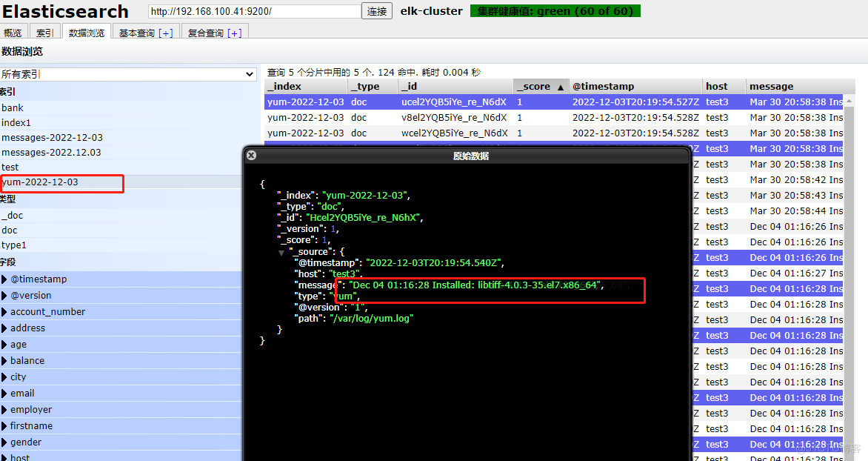Select the bank index
868x461 pixels.
pyautogui.click(x=12, y=108)
